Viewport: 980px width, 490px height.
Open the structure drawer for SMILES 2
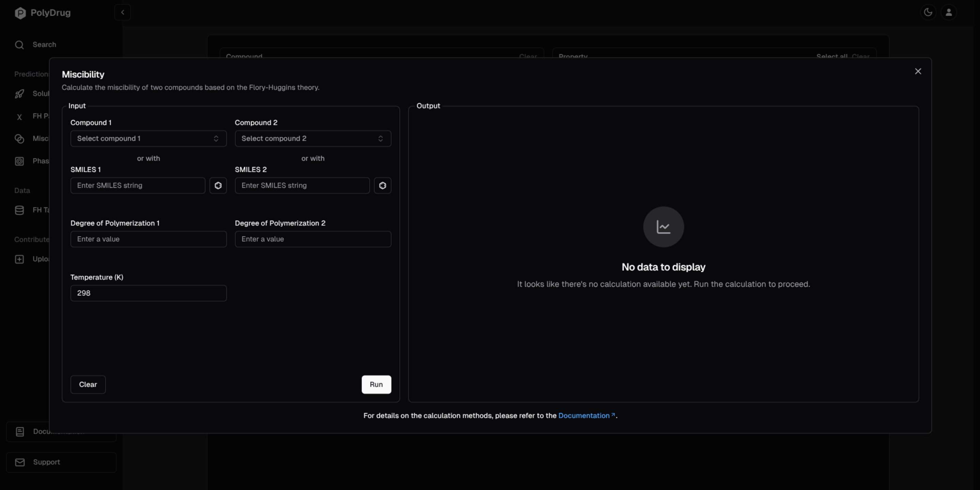[382, 185]
